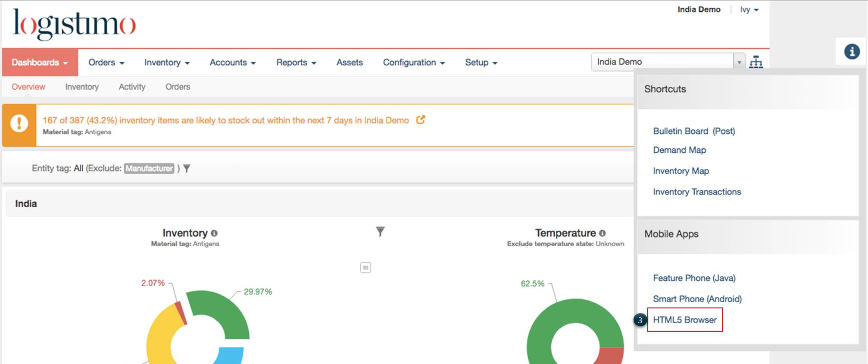Switch to the Inventory sub-tab
Viewport: 868px width, 364px height.
[82, 87]
